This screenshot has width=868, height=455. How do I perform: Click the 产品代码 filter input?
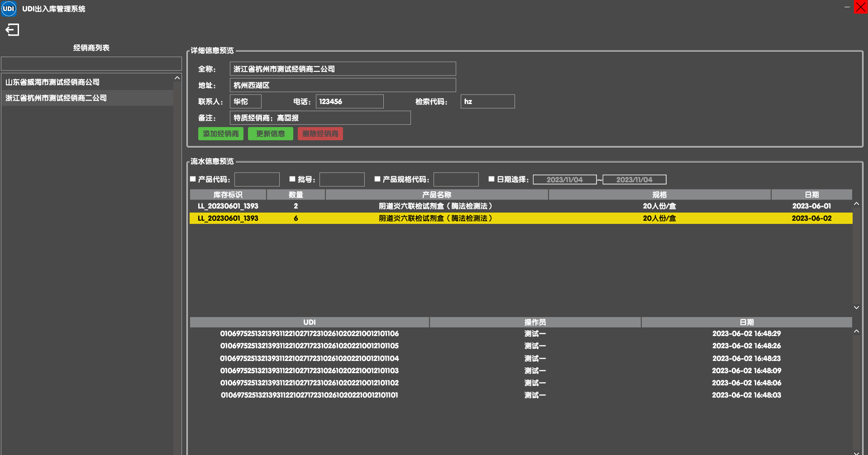click(257, 180)
